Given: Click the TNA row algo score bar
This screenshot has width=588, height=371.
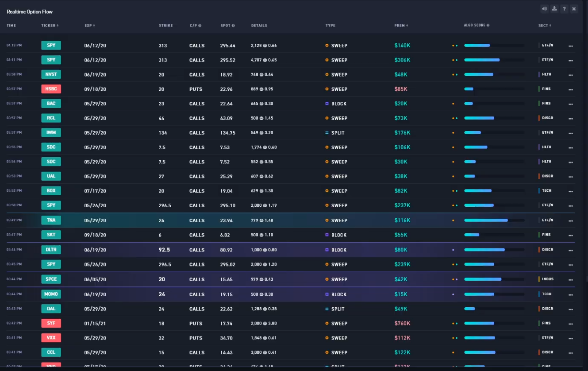Looking at the screenshot, I should click(494, 220).
